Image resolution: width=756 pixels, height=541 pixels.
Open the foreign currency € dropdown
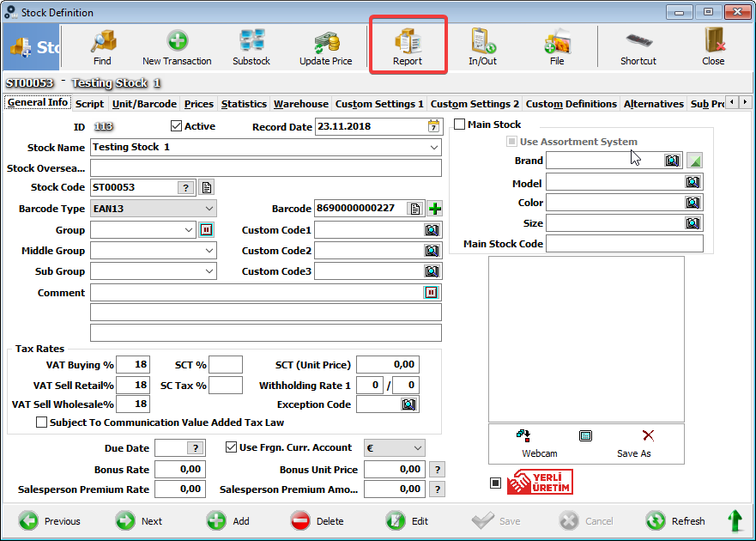coord(418,448)
